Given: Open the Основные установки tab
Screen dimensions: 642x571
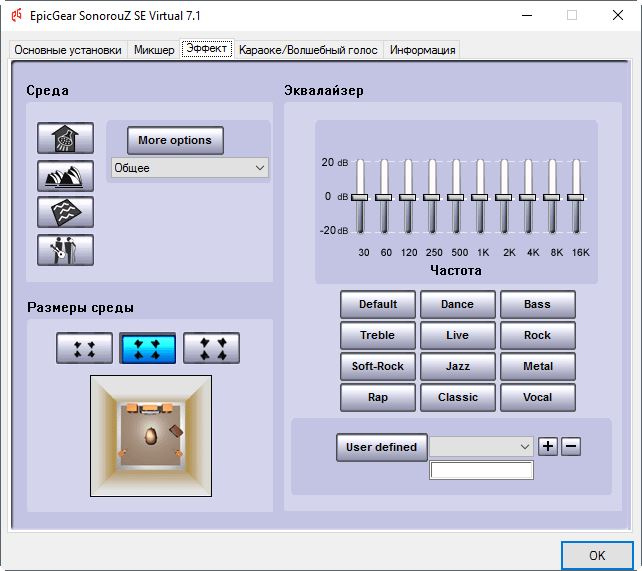Looking at the screenshot, I should [68, 50].
